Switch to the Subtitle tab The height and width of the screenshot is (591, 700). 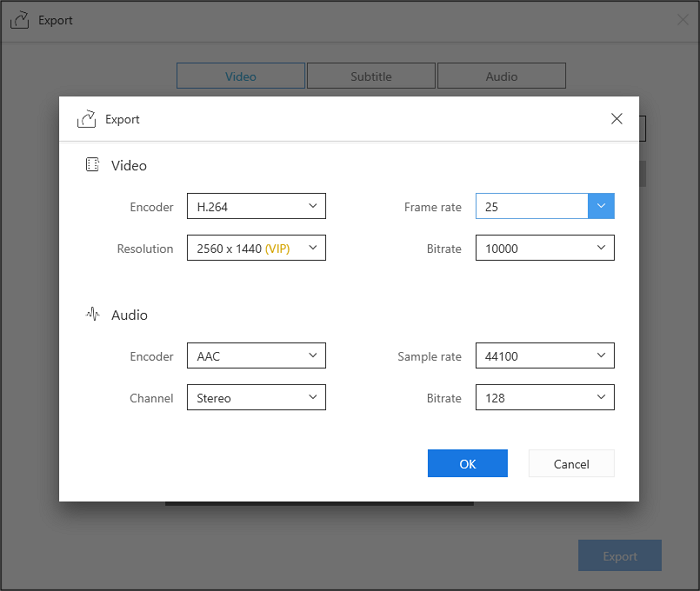(x=371, y=76)
